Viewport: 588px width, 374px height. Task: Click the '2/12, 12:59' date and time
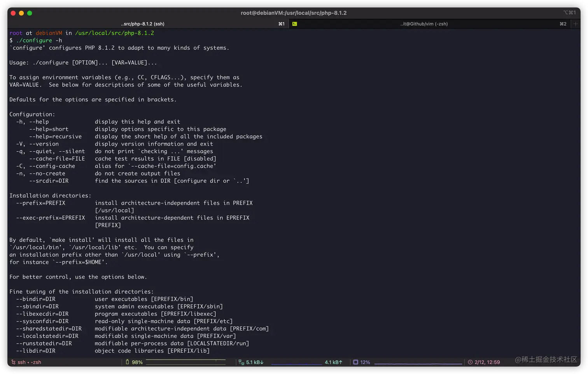point(487,362)
